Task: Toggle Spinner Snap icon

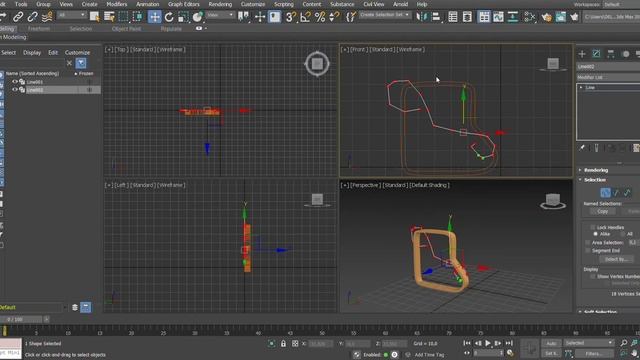Action: (334, 17)
